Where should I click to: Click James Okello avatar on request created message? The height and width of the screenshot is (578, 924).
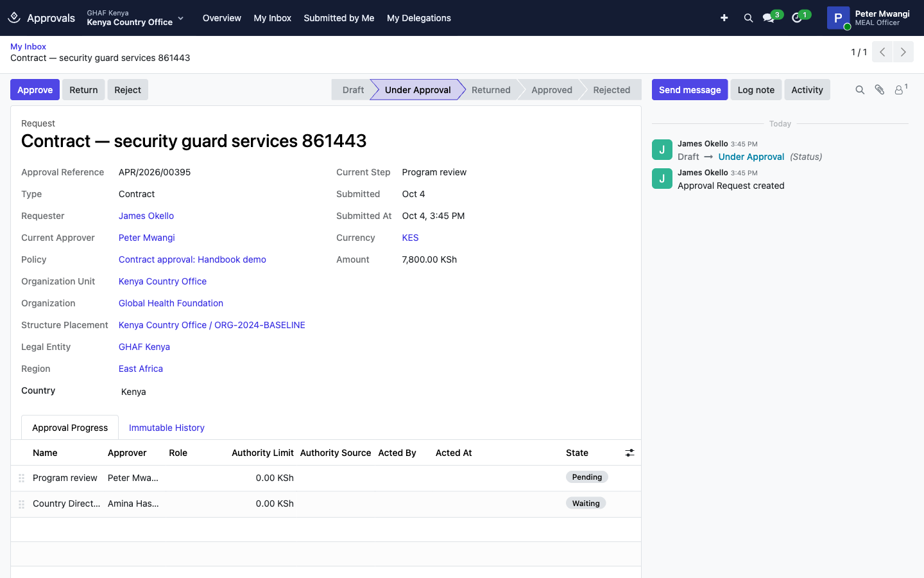click(662, 179)
